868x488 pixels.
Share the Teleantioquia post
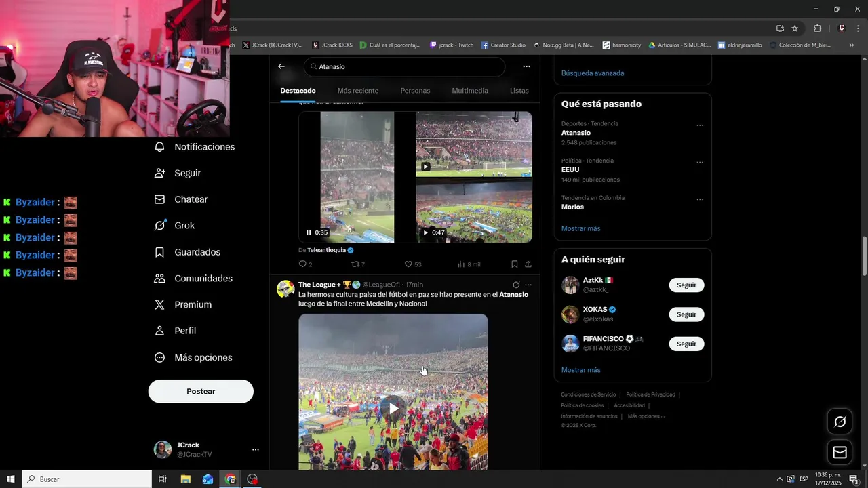point(528,264)
